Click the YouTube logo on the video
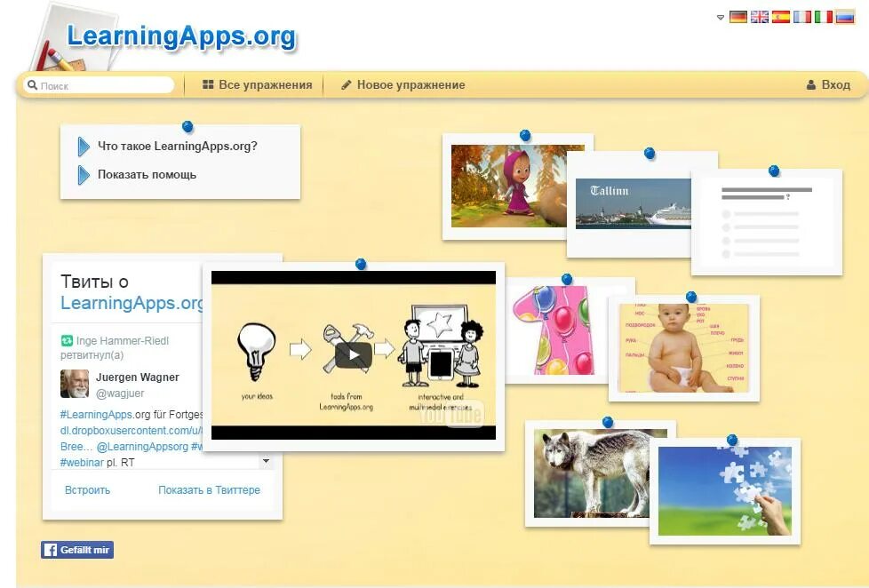869x588 pixels. click(452, 414)
